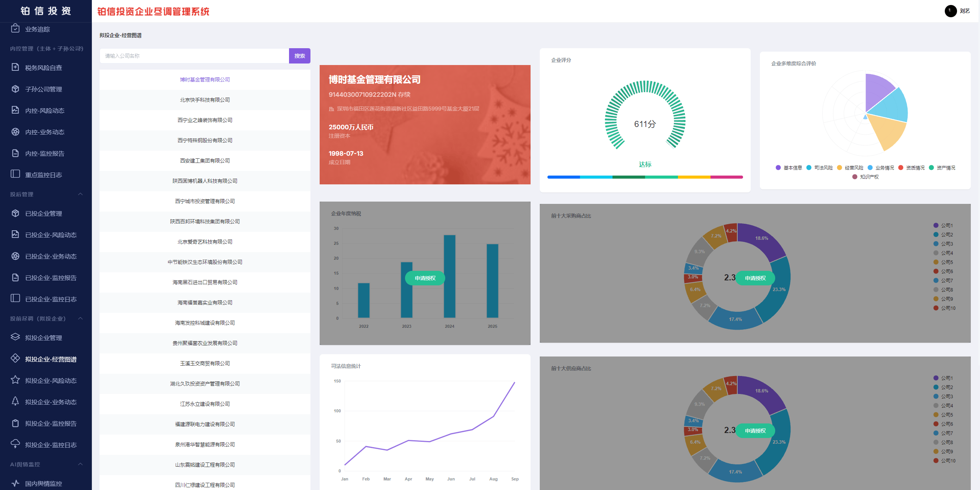The width and height of the screenshot is (980, 490).
Task: Click 申请授权 on 企业年度纳税 chart
Action: (425, 278)
